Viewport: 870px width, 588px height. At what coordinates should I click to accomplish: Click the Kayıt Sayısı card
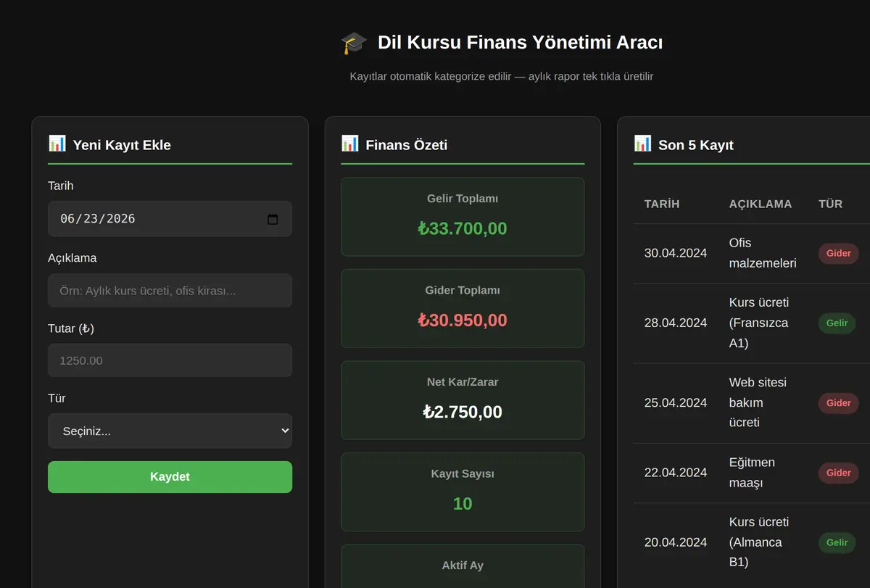coord(463,492)
